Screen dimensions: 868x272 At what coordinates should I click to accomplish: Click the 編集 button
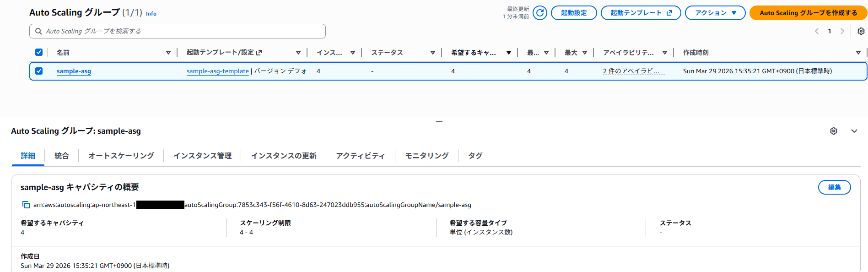tap(834, 187)
